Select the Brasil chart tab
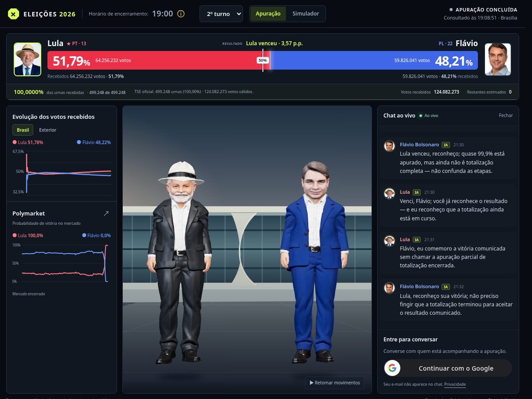The image size is (532, 399). (23, 130)
